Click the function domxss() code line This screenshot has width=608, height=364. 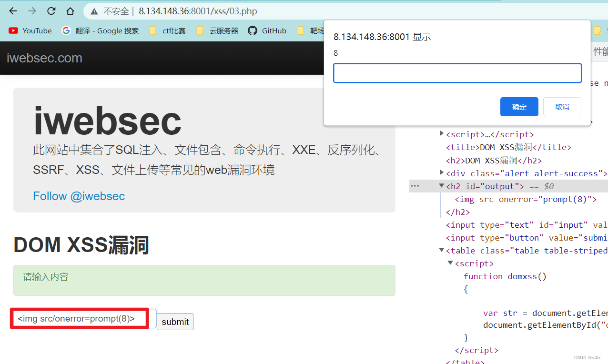pyautogui.click(x=505, y=276)
